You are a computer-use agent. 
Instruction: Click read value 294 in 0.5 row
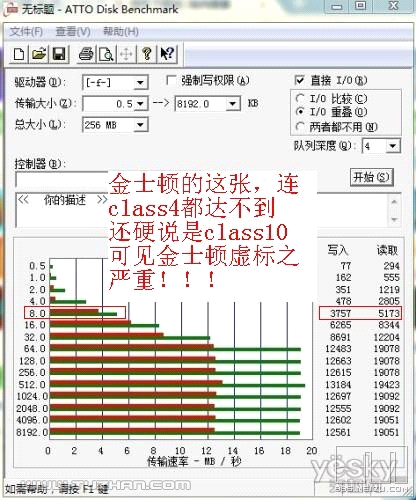pyautogui.click(x=391, y=266)
